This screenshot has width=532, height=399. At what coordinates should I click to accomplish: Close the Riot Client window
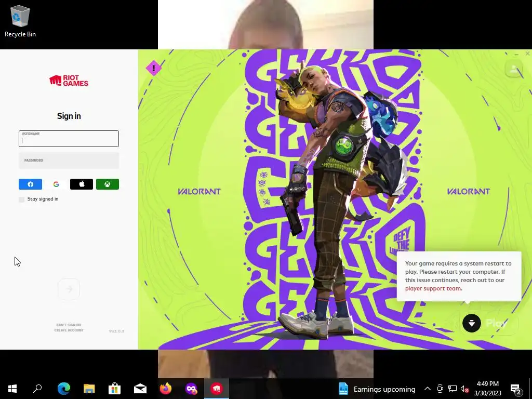point(528,54)
